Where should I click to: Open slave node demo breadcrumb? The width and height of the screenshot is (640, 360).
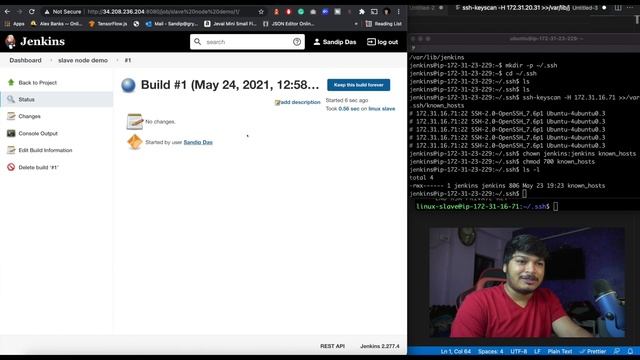(83, 60)
